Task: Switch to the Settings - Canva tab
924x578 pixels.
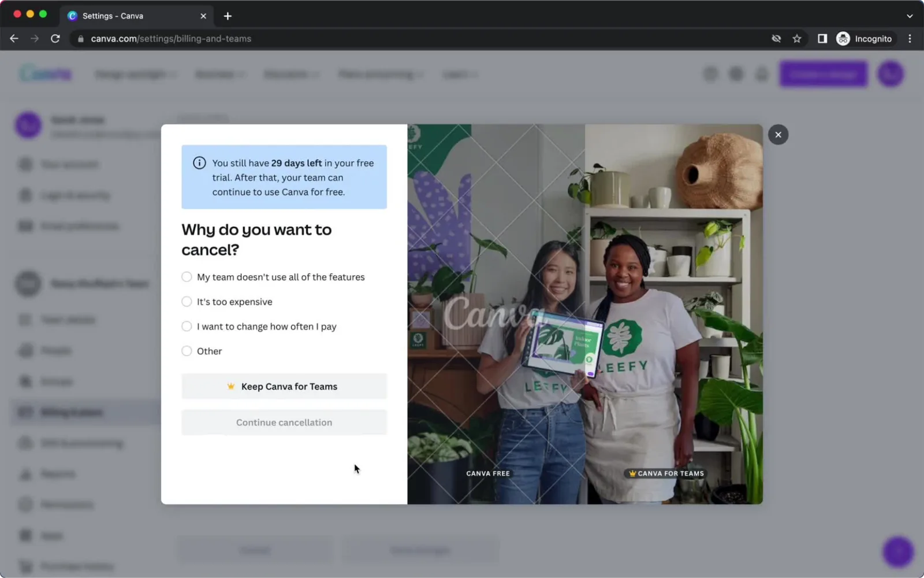Action: click(x=136, y=16)
